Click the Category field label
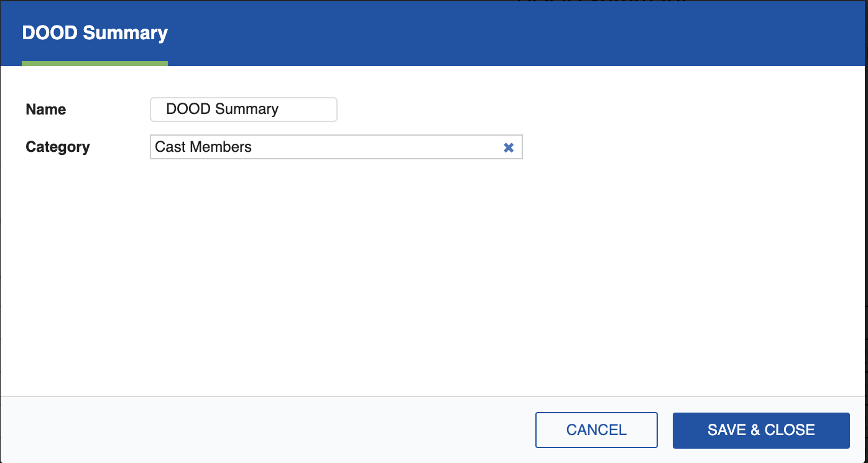868x463 pixels. [57, 147]
